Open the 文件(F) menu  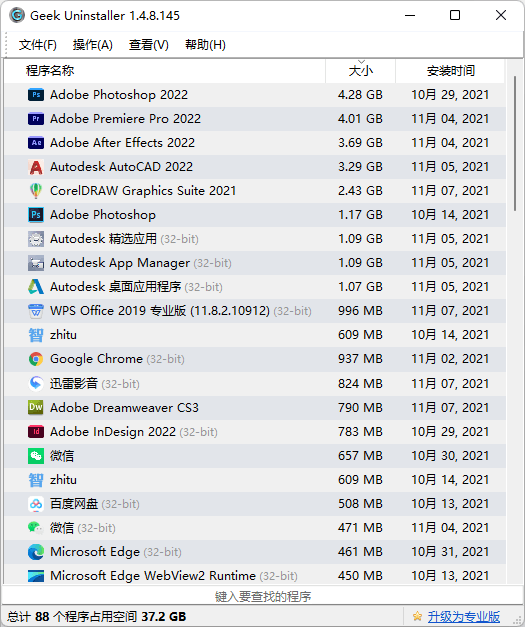(x=38, y=45)
